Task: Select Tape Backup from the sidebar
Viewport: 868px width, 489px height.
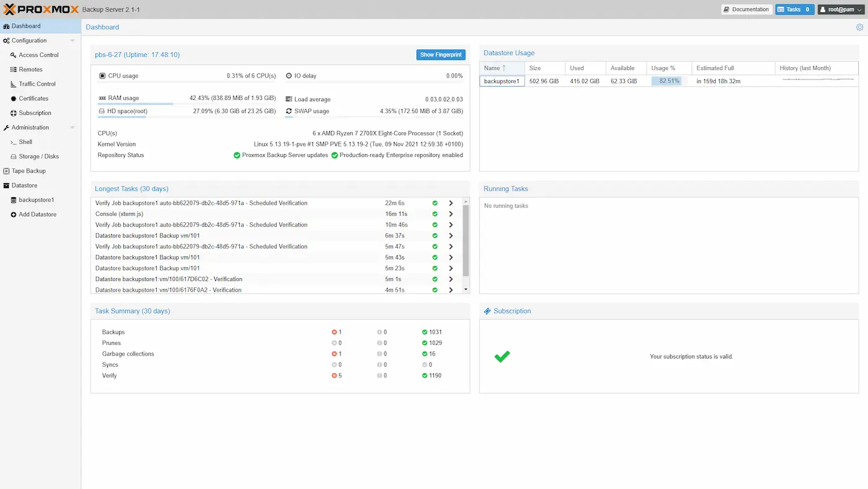Action: click(26, 171)
